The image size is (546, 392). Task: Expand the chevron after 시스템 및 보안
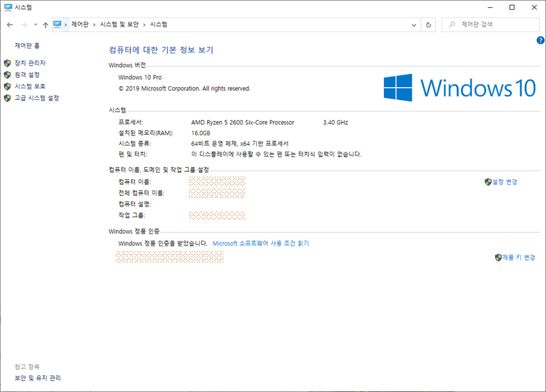(x=144, y=24)
